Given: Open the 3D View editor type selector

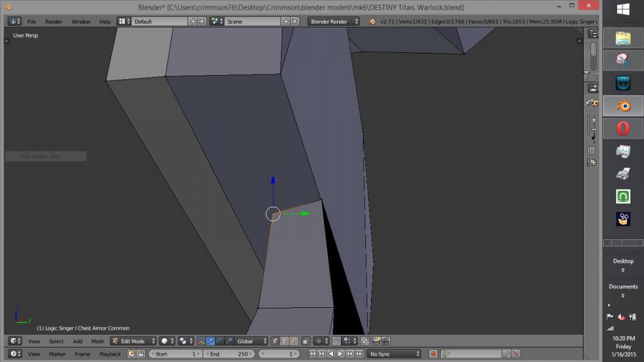Looking at the screenshot, I should click(15, 341).
